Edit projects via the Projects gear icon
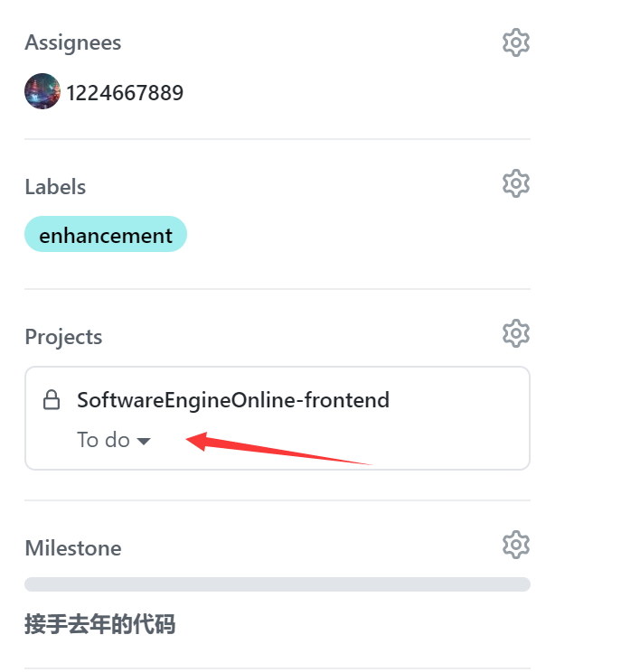Screen dimensions: 621x672 pos(516,333)
